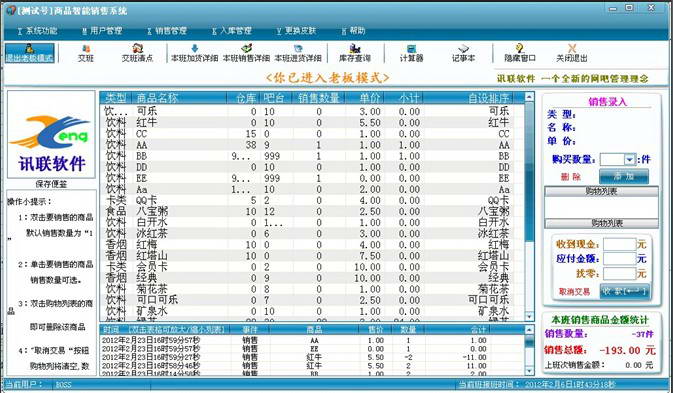673x393 pixels.
Task: Click in the 收到现金 input field
Action: (x=619, y=244)
